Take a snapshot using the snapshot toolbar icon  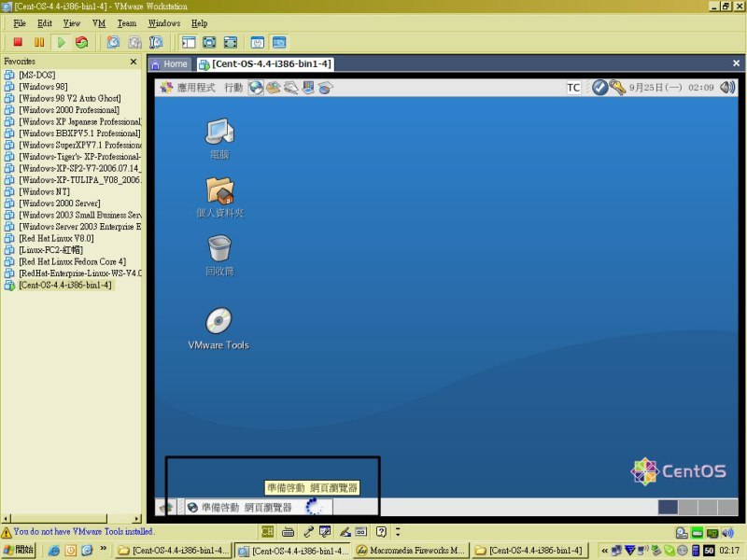click(113, 42)
